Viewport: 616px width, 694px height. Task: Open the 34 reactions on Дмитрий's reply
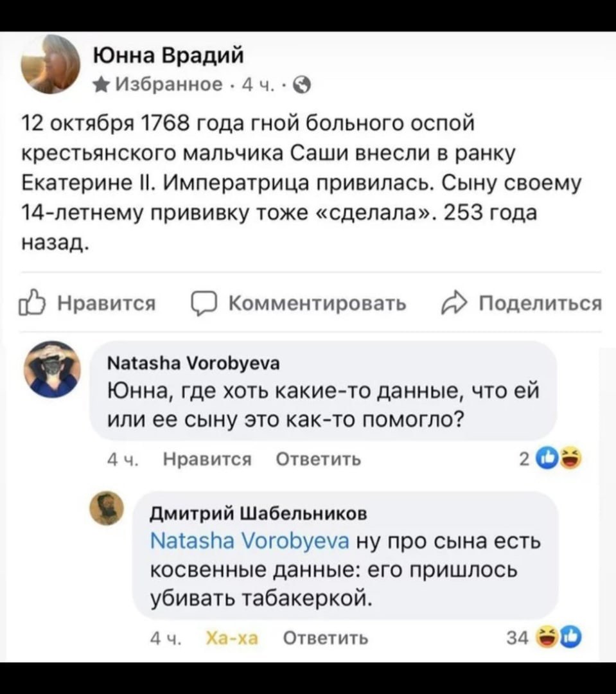(x=558, y=638)
